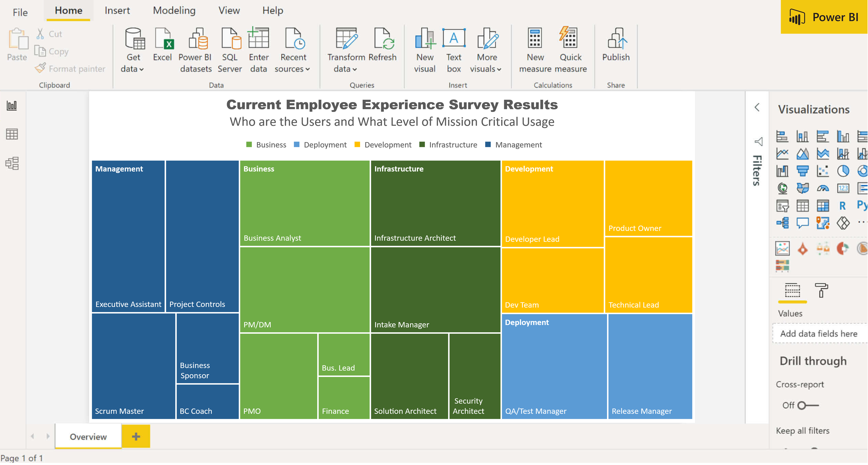This screenshot has width=868, height=465.
Task: Open the Modeling ribbon tab
Action: (x=174, y=10)
